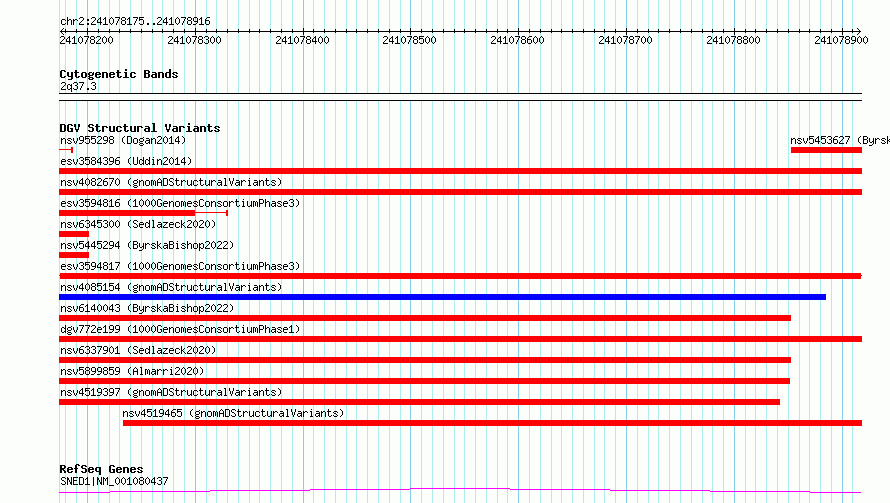Click the red nsv5899859 variant bar
Screen dimensions: 890x503
coord(425,381)
